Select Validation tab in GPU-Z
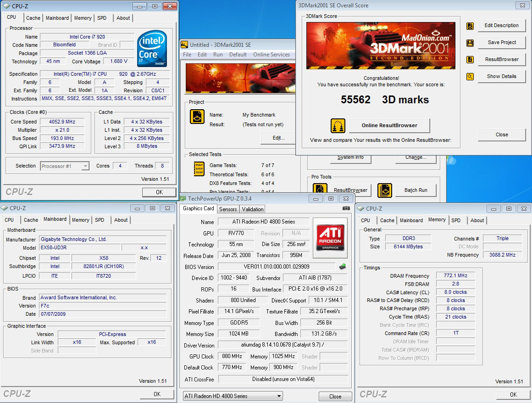This screenshot has width=532, height=403. [252, 209]
